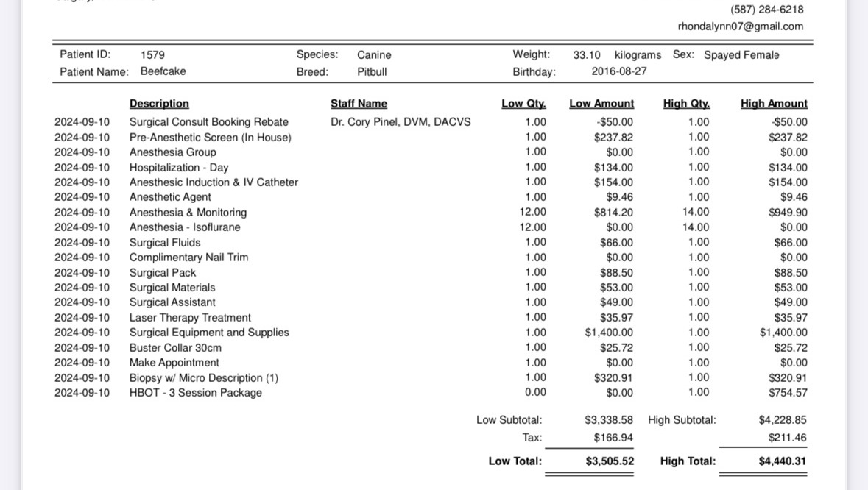The width and height of the screenshot is (868, 490).
Task: Select the Spayed Female sex value
Action: pyautogui.click(x=741, y=55)
